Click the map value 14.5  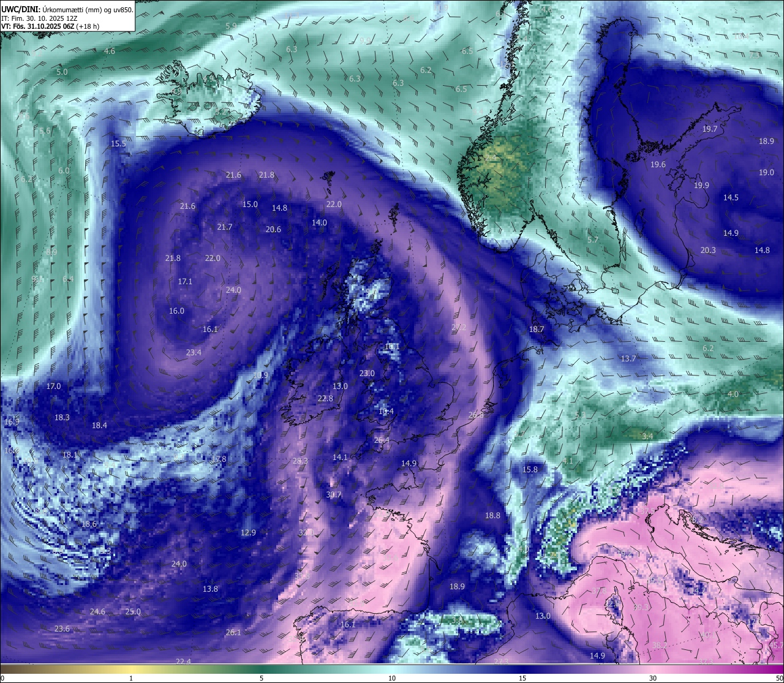pyautogui.click(x=731, y=198)
